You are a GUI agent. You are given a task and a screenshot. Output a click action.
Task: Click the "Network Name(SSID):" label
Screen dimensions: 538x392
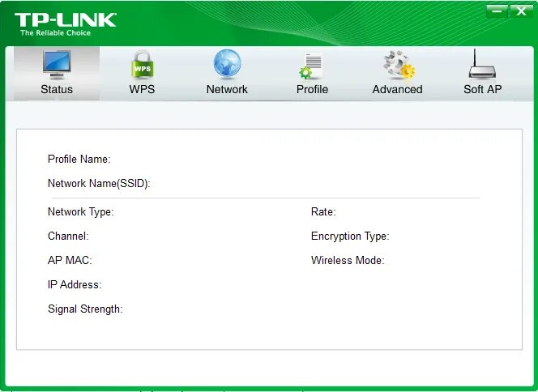click(x=99, y=184)
